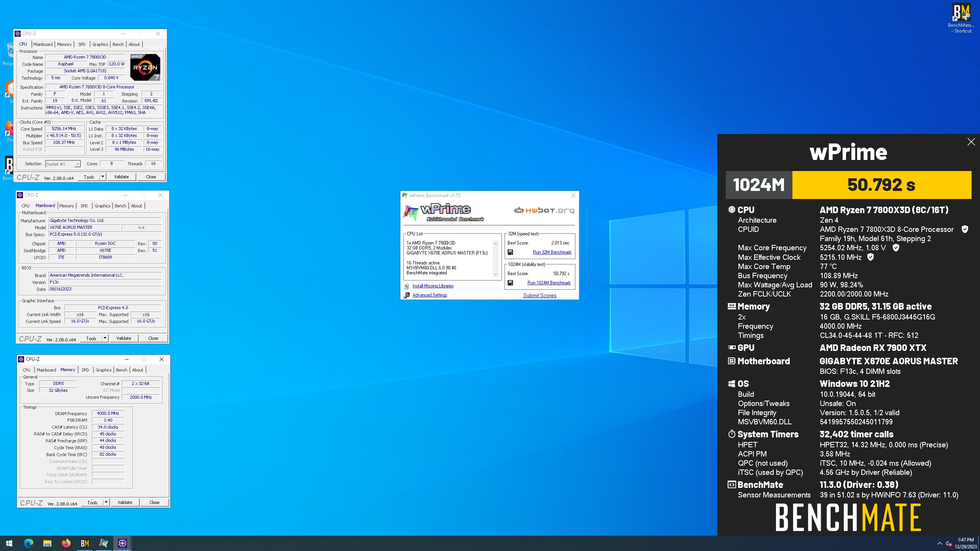Click Core Speed value field
The height and width of the screenshot is (551, 980).
pos(64,129)
